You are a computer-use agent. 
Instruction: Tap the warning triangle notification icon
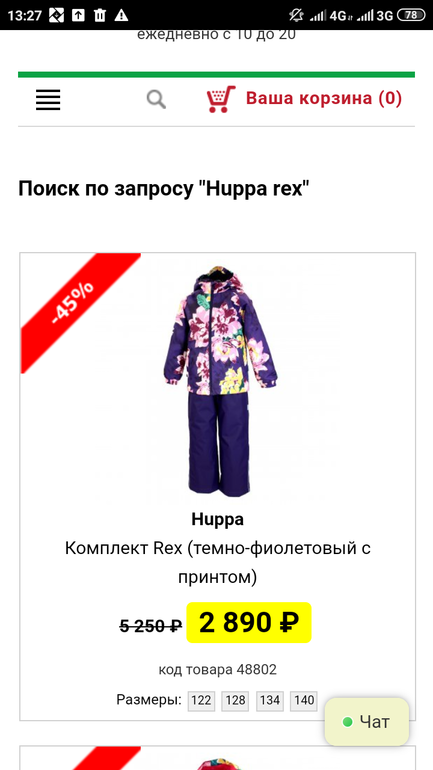click(121, 16)
